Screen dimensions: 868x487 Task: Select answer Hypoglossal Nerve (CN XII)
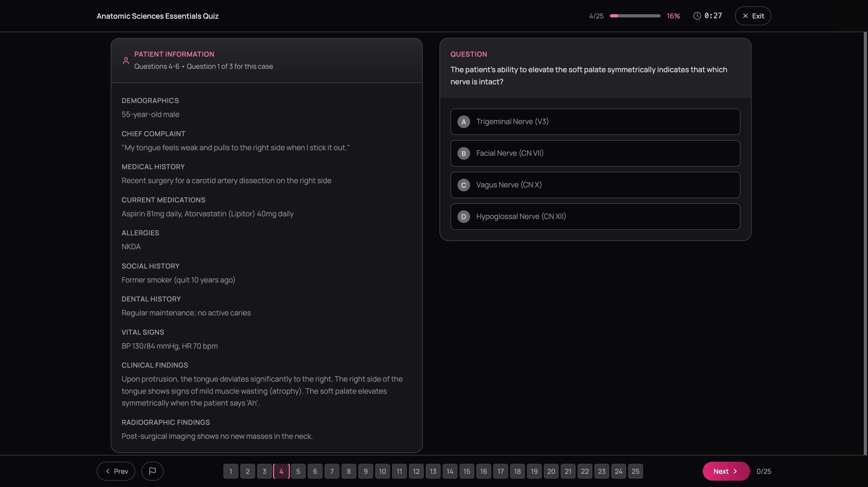(x=595, y=216)
